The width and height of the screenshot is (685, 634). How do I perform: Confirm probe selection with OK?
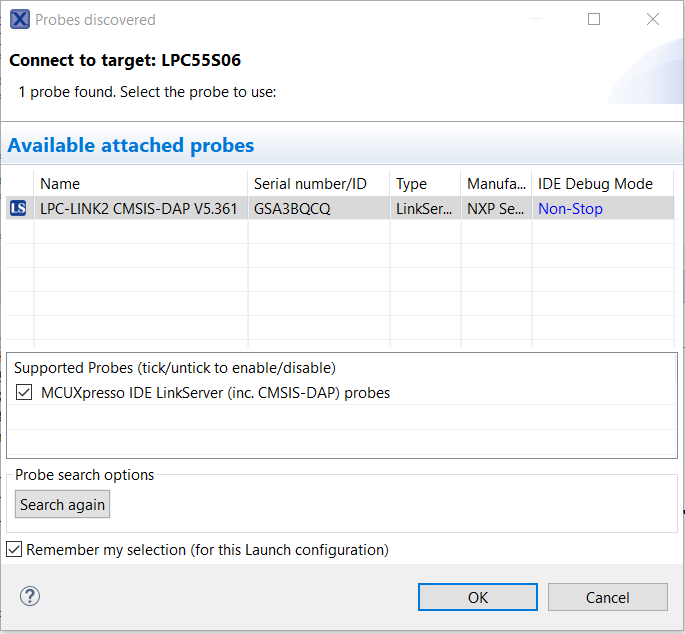(x=478, y=597)
